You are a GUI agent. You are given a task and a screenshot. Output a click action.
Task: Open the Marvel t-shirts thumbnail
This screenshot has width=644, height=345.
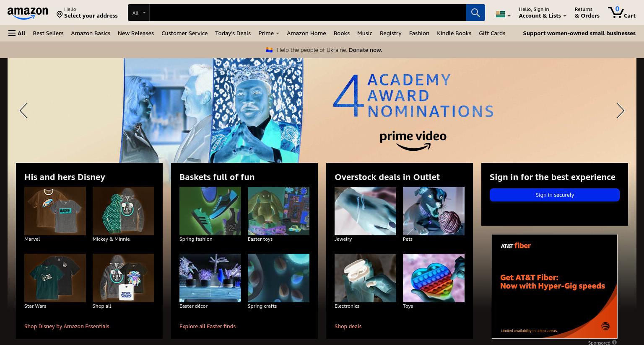(x=55, y=211)
